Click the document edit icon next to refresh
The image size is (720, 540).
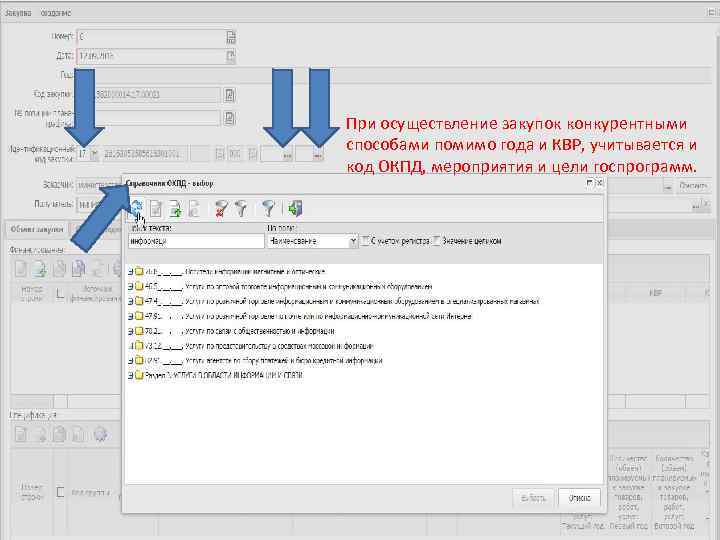coord(156,209)
